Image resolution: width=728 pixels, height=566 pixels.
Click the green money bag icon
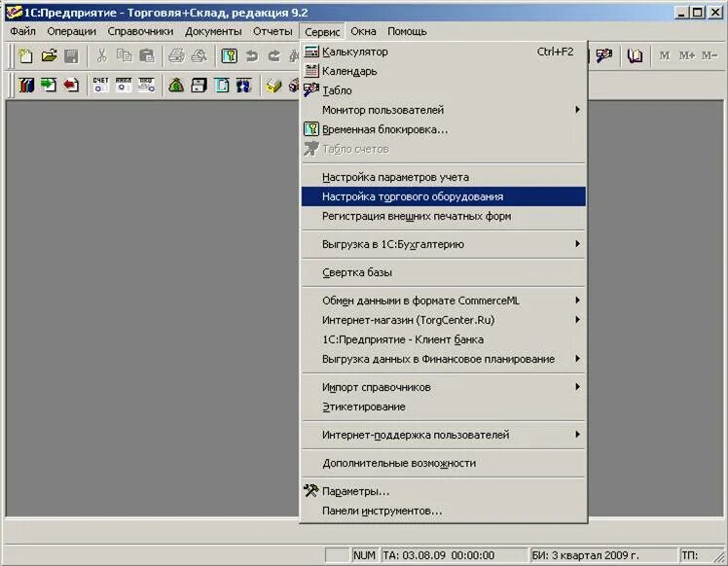[x=176, y=86]
